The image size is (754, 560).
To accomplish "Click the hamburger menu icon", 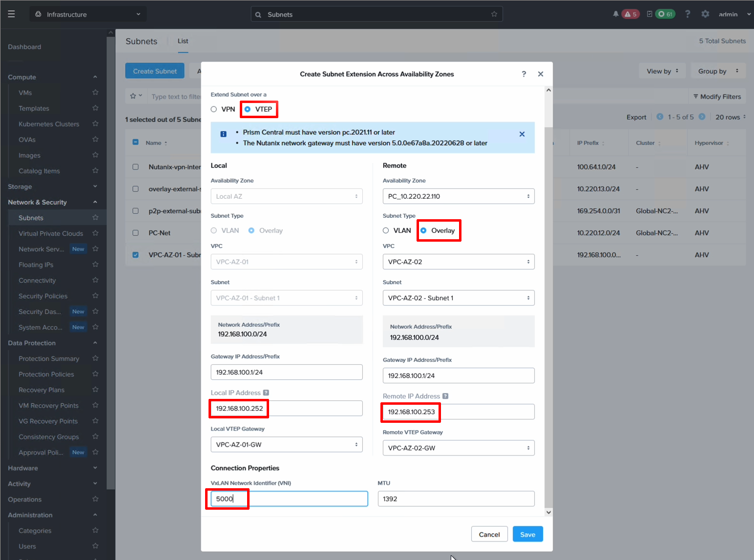I will (11, 14).
